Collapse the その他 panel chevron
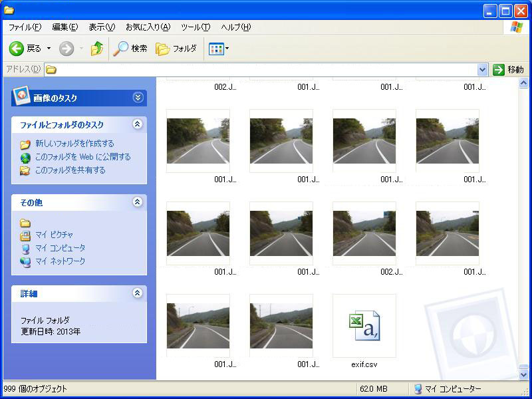 coord(137,202)
